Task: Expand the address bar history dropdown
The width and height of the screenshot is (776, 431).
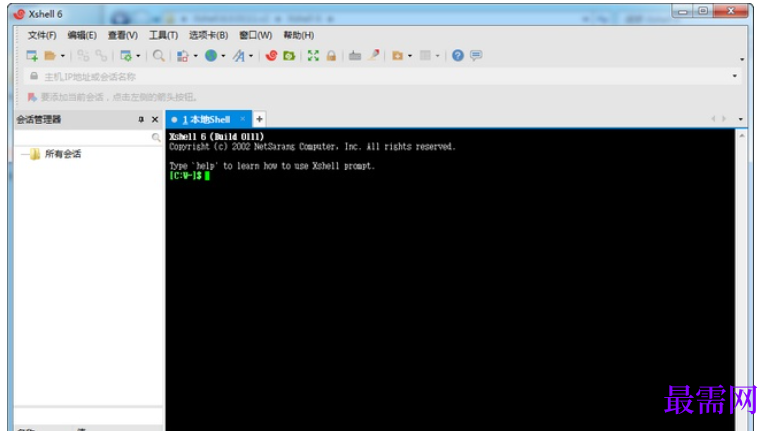Action: (x=734, y=76)
